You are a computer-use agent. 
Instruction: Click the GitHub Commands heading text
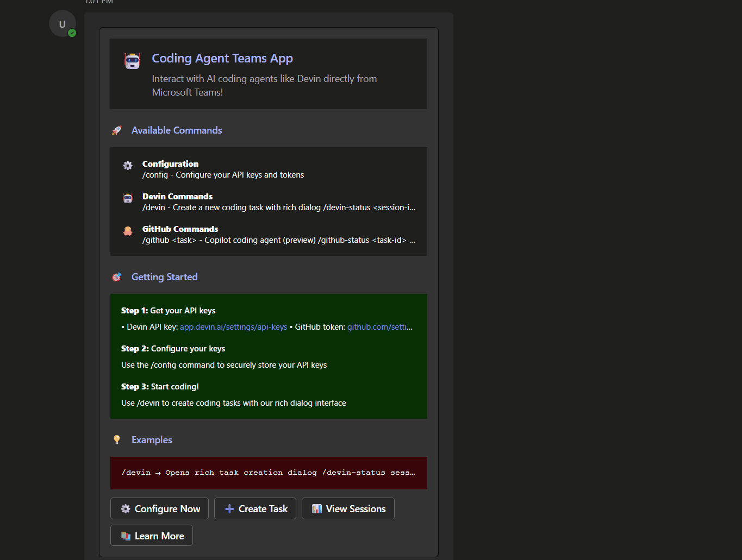[x=180, y=229]
